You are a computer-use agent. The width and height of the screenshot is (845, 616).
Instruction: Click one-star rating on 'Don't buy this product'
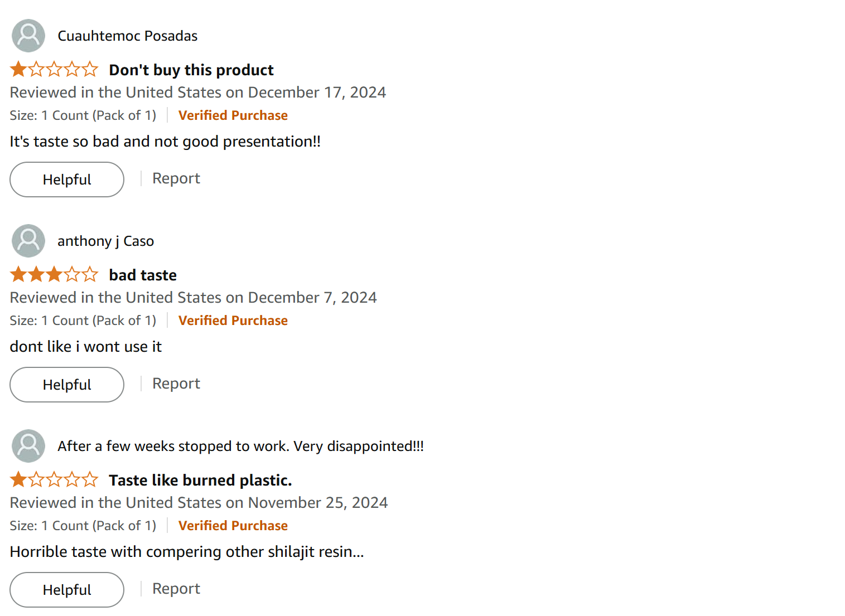[x=54, y=70]
